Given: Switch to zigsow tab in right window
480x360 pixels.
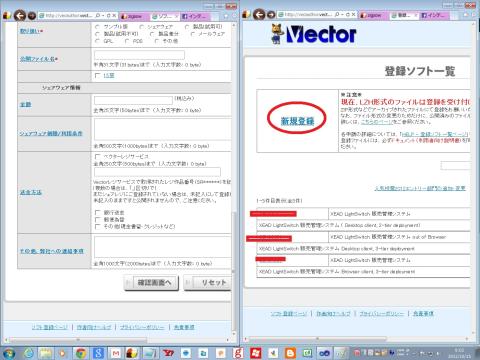Looking at the screenshot, I should click(373, 15).
